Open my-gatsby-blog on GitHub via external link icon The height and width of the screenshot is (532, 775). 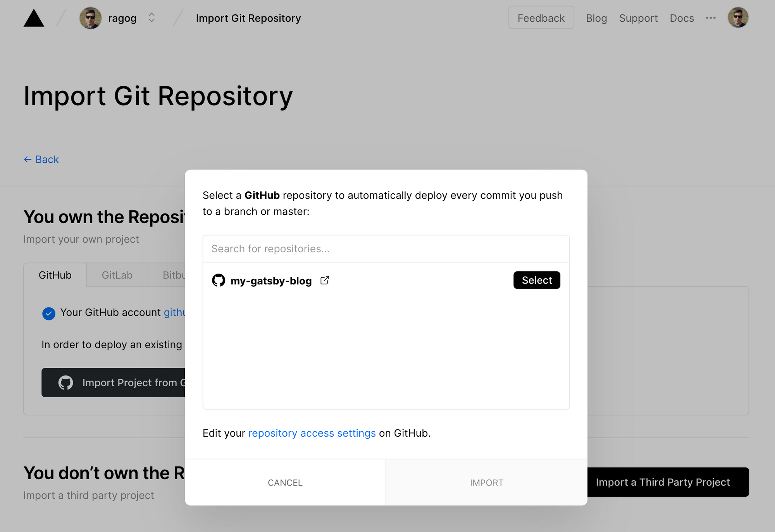pyautogui.click(x=325, y=280)
